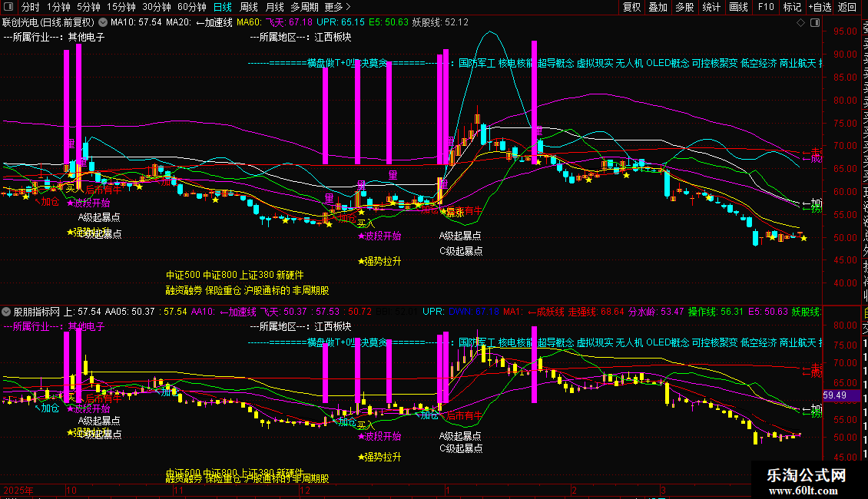The image size is (868, 499).
Task: Click 中证500 中证800 上证380 新硬件 text in main chart
Action: point(235,275)
